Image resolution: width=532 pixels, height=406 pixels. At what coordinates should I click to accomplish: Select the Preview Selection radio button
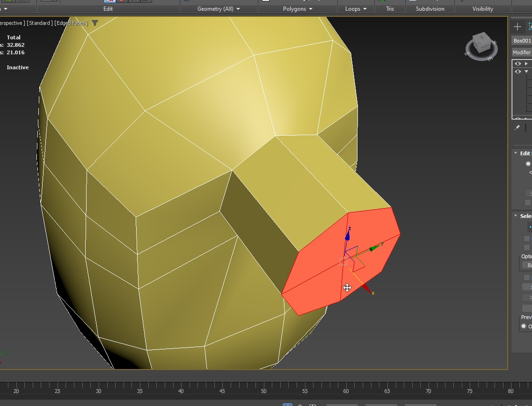pos(524,326)
